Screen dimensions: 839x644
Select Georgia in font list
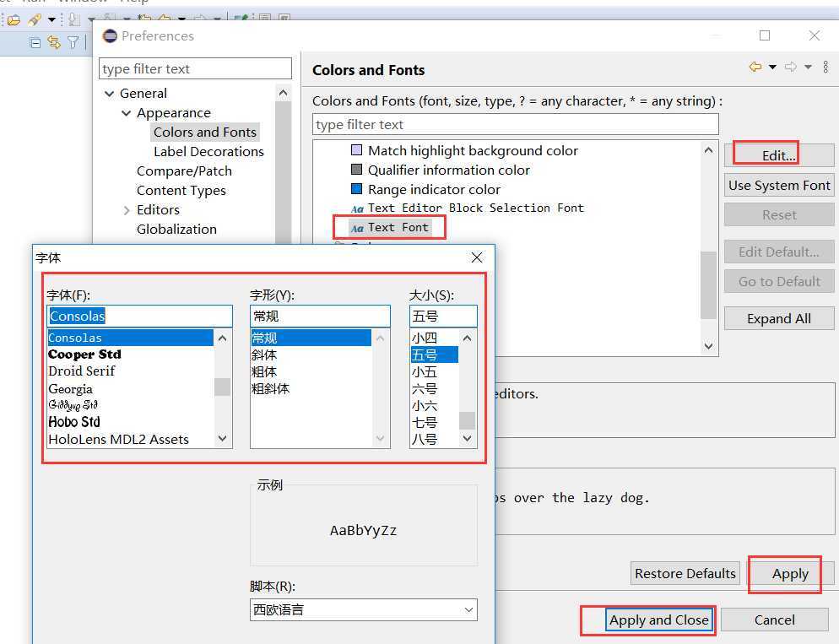click(x=70, y=389)
